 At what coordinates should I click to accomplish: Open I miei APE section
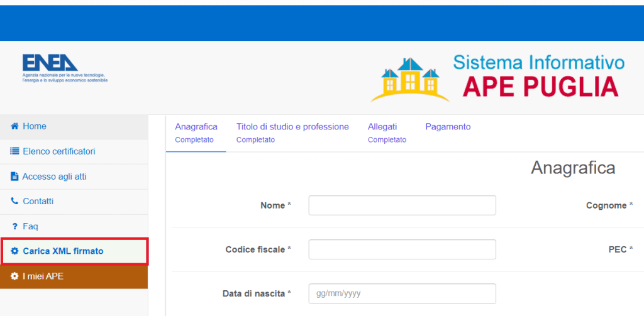pos(74,276)
